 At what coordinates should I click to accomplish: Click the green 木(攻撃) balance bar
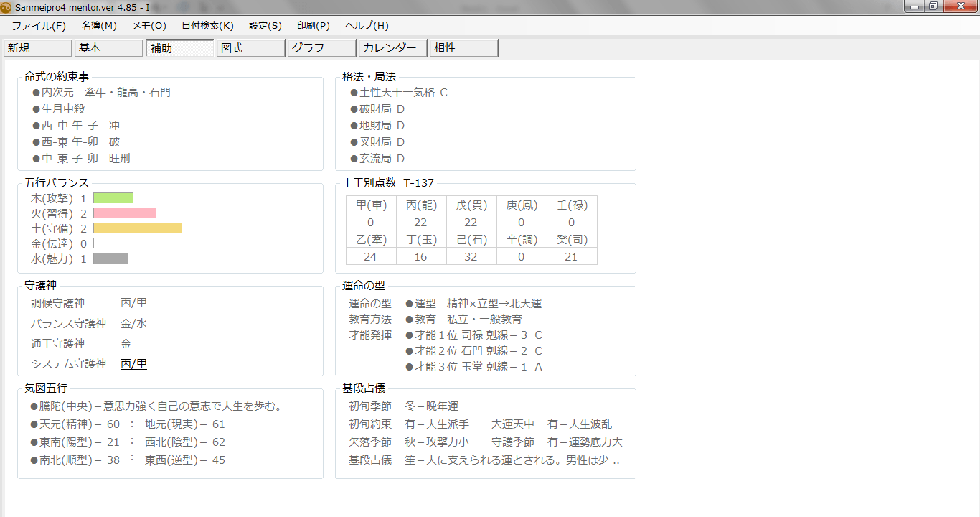tap(113, 197)
